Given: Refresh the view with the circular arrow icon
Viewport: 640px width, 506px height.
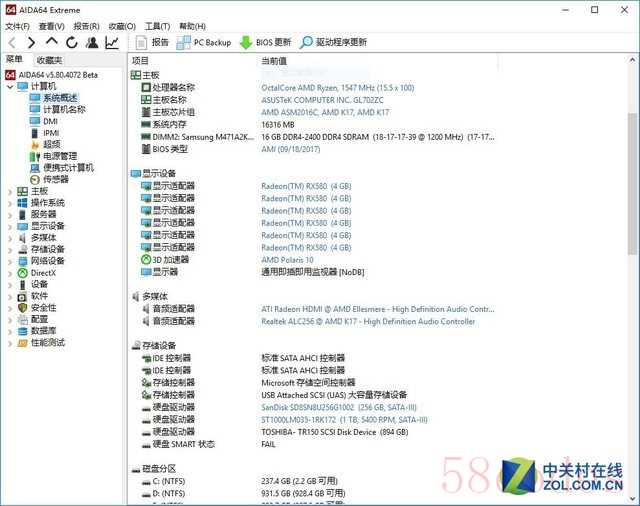Looking at the screenshot, I should click(x=72, y=42).
